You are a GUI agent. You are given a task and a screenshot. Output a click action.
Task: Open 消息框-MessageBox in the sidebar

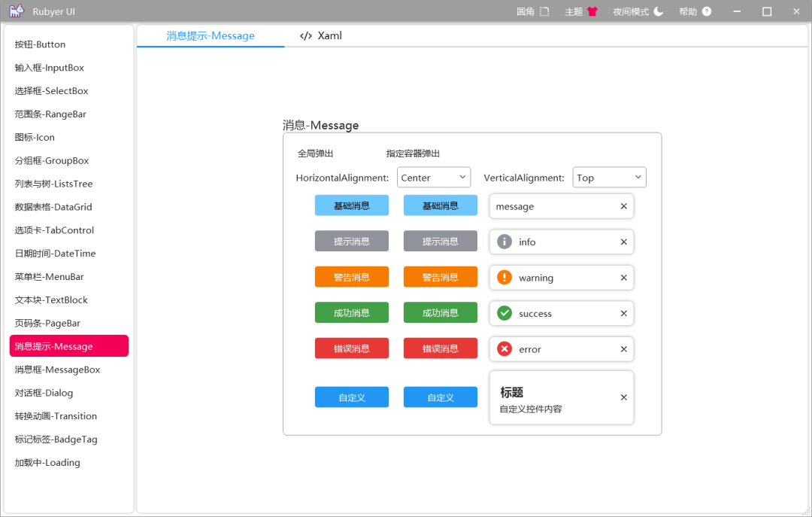(x=57, y=370)
